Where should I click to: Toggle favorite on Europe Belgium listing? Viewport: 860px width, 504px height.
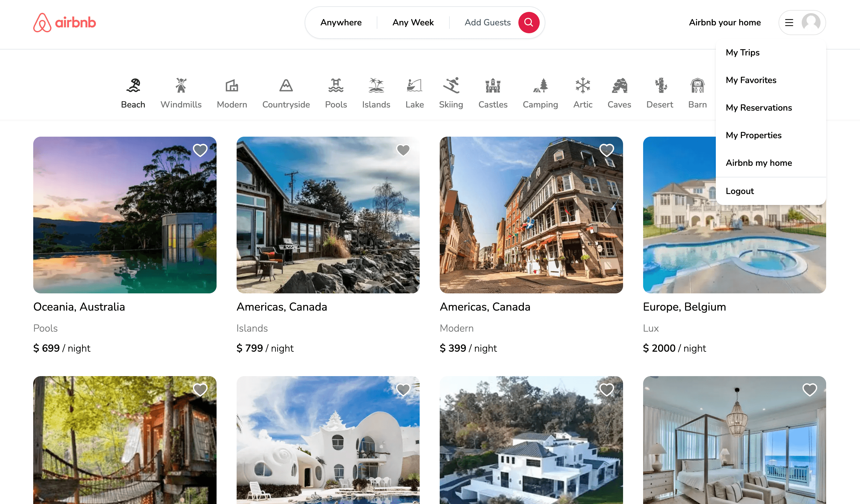tap(810, 150)
